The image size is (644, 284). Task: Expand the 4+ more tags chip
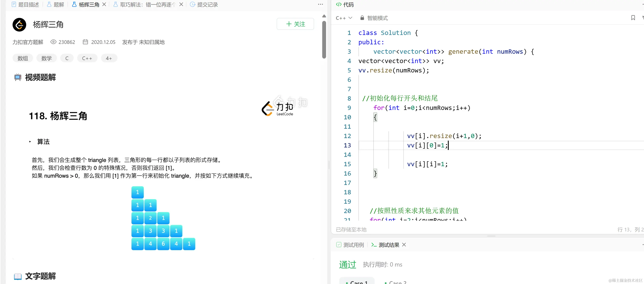click(x=109, y=58)
